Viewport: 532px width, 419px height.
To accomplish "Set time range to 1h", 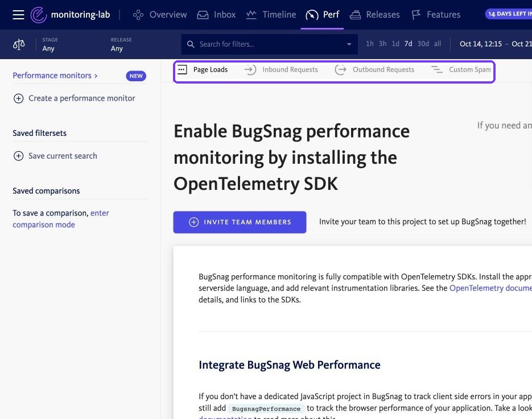I will click(x=369, y=44).
